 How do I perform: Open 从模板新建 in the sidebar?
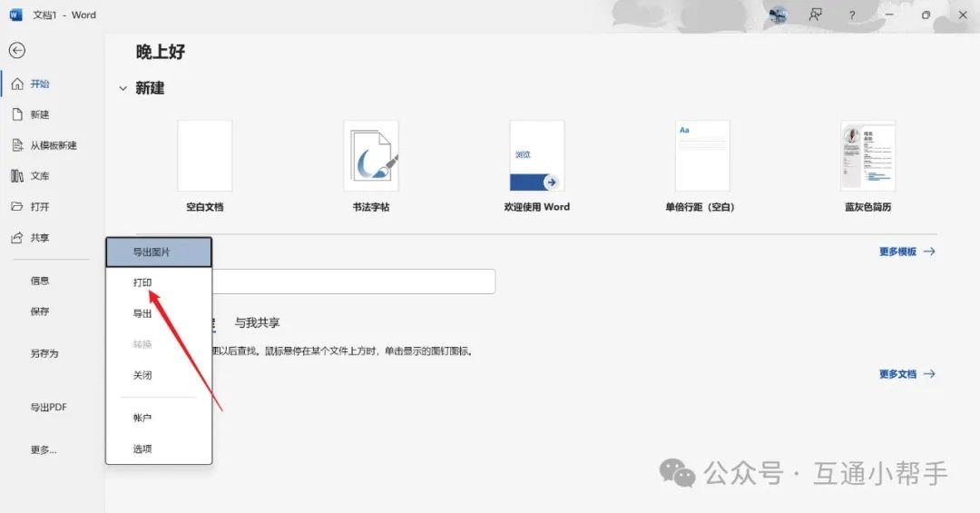[44, 145]
